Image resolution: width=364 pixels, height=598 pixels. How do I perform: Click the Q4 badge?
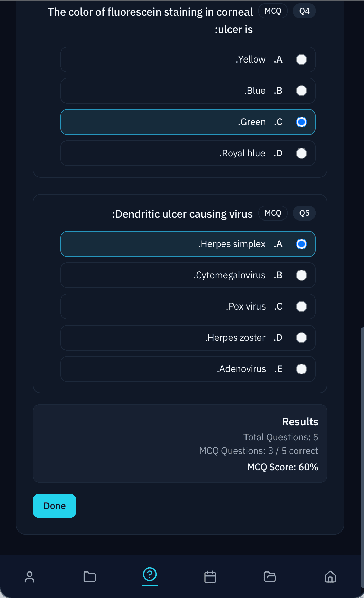(304, 11)
